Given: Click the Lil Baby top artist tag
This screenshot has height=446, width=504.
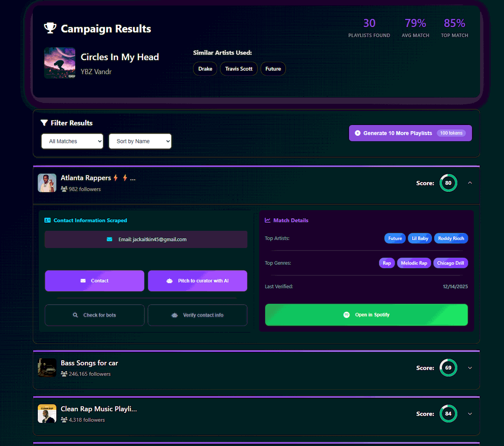Looking at the screenshot, I should pos(420,238).
